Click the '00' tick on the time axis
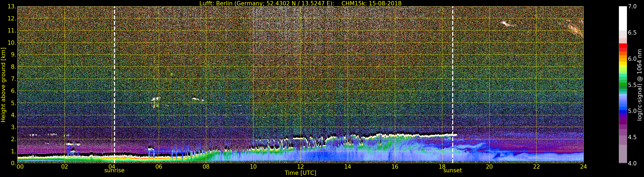644x177 pixels. 20,167
